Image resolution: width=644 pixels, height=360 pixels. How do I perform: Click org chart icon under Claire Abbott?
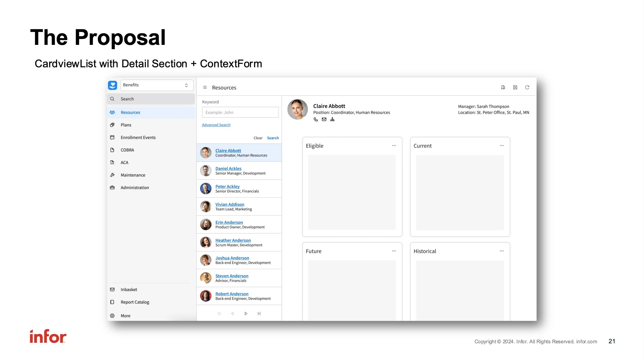click(332, 119)
